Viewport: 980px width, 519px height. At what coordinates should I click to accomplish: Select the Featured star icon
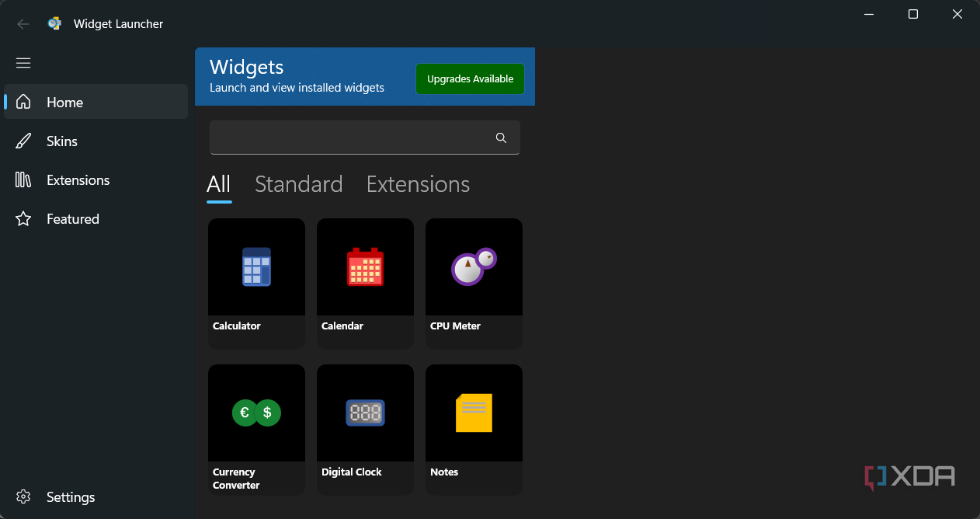[x=23, y=218]
